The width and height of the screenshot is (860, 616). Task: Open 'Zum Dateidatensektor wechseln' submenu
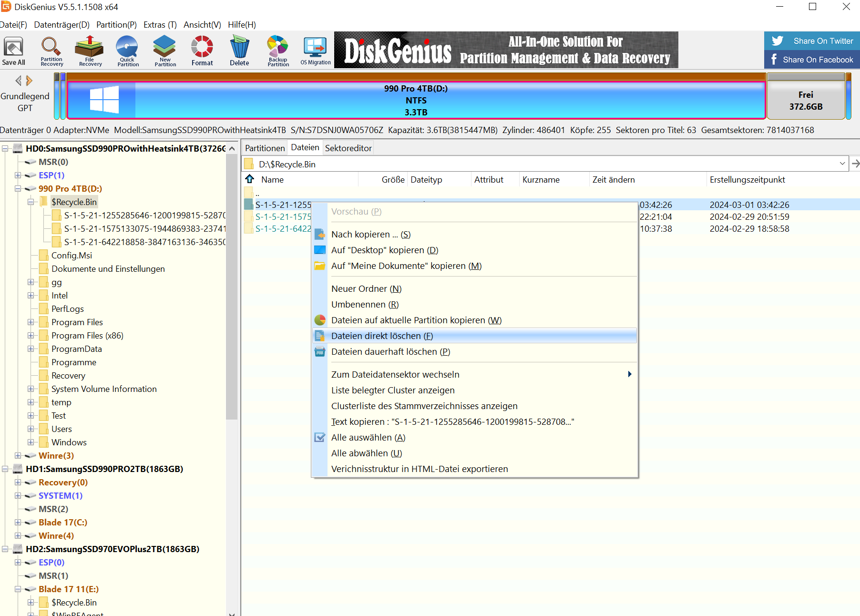(475, 374)
